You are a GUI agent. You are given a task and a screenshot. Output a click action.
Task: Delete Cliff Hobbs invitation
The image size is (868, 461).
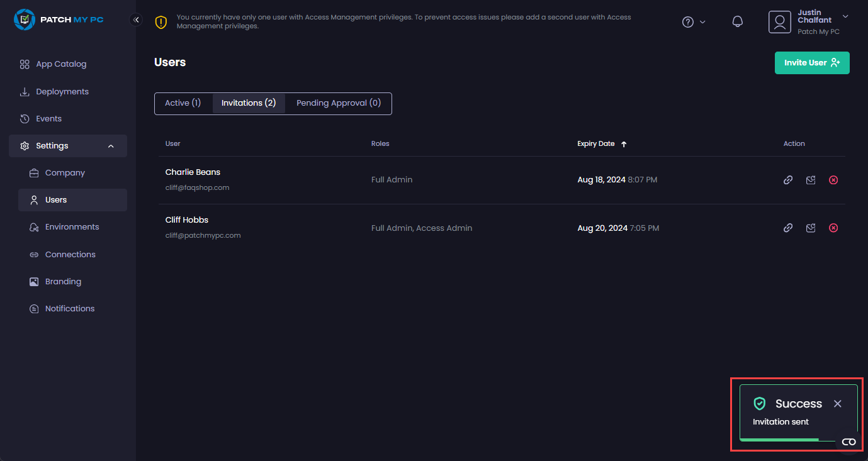[x=833, y=228]
